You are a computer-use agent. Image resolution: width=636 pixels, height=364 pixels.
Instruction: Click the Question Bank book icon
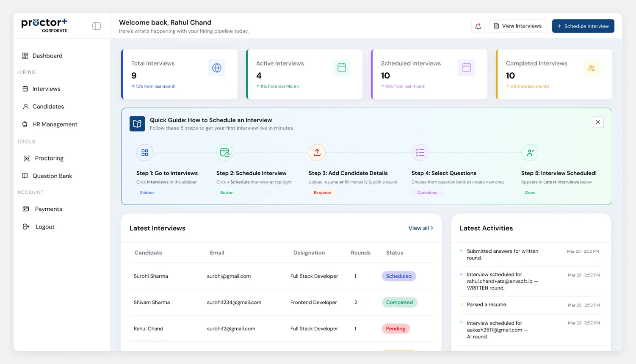point(25,176)
